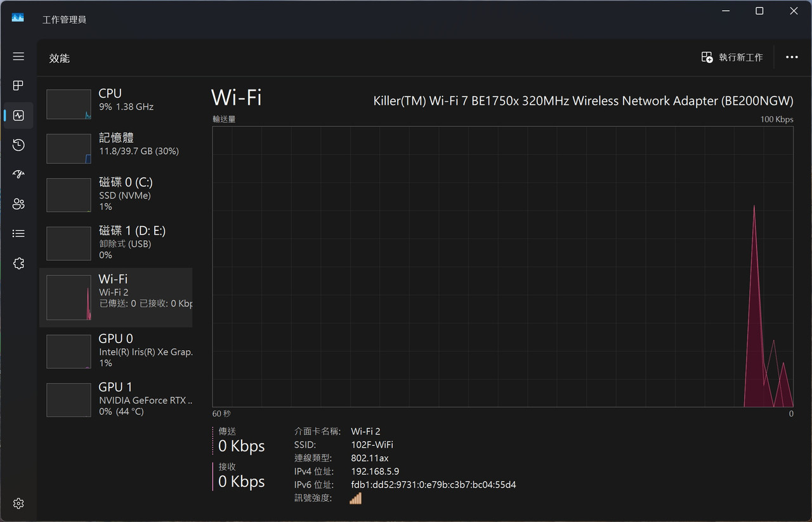
Task: Open the Users page icon
Action: click(x=18, y=204)
